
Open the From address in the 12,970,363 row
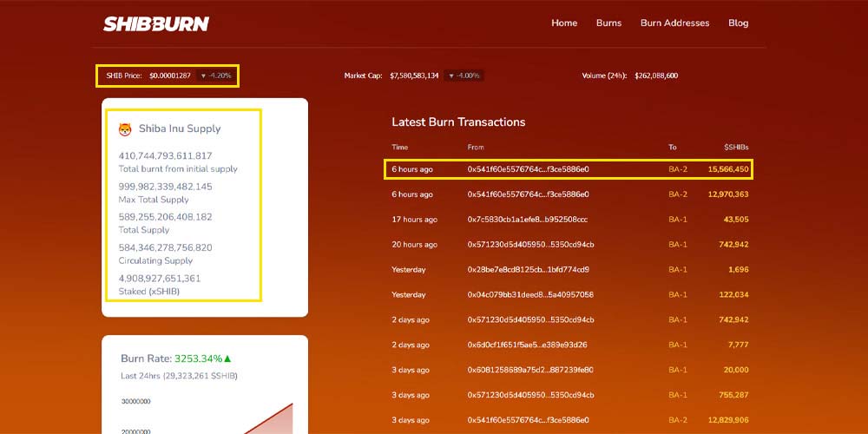528,194
